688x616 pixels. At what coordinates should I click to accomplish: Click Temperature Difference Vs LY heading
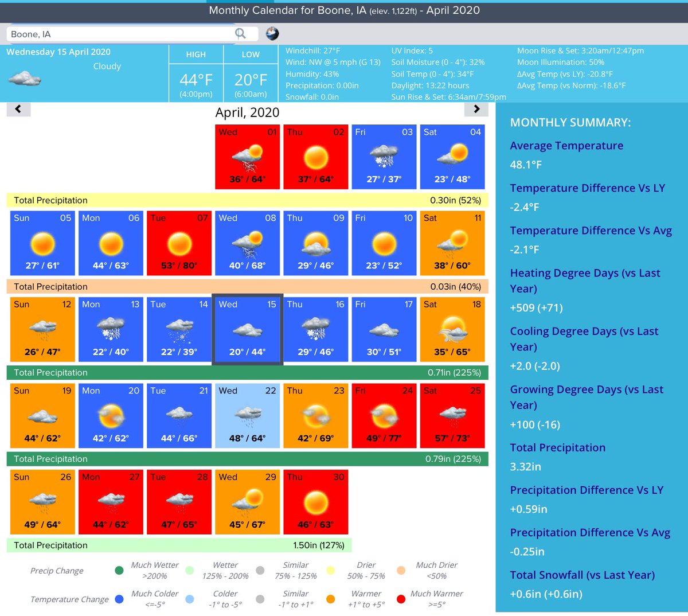click(x=587, y=188)
